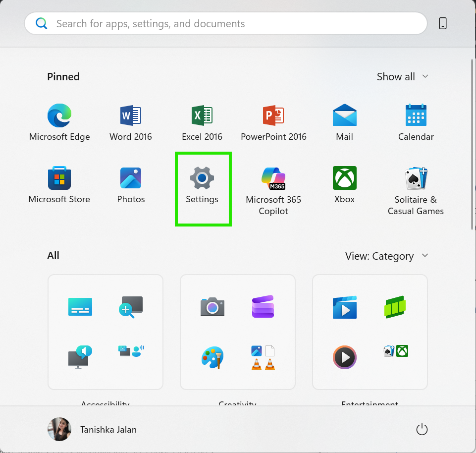Open the Xbox app

tap(345, 185)
